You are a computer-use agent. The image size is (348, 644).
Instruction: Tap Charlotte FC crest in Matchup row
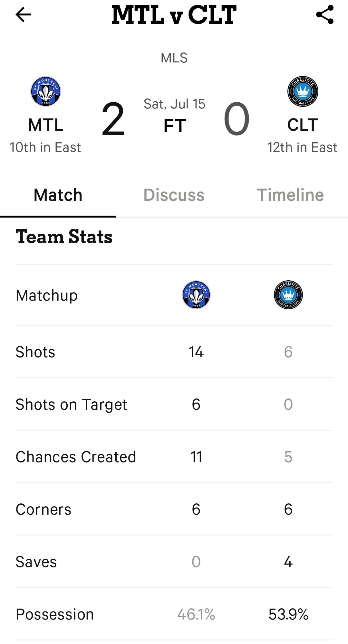click(x=288, y=295)
